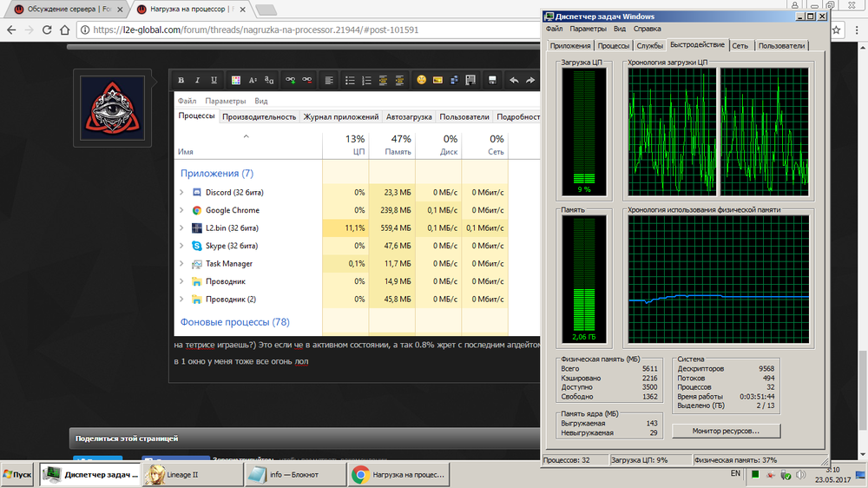Open the font size dropdown
The image size is (868, 488).
[x=253, y=80]
